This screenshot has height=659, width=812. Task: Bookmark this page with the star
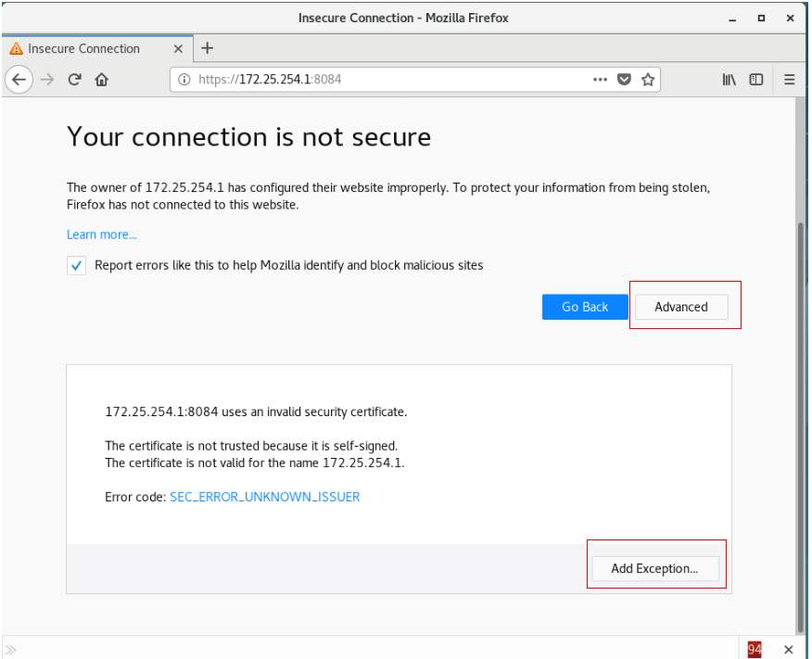pos(648,80)
